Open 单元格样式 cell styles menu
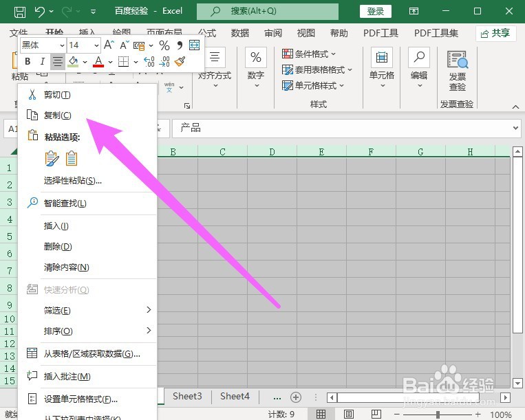 point(313,86)
